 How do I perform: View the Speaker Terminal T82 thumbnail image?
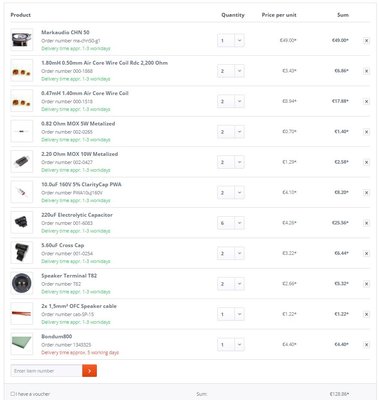[22, 283]
